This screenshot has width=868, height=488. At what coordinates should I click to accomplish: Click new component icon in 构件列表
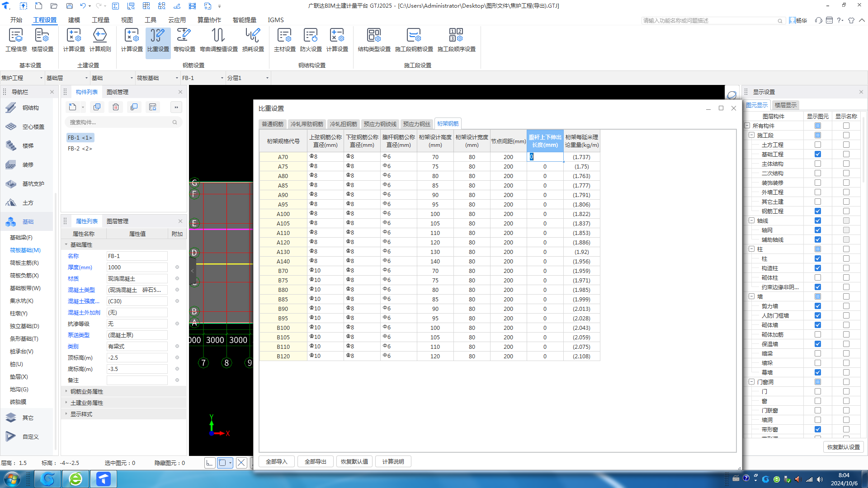(x=72, y=107)
